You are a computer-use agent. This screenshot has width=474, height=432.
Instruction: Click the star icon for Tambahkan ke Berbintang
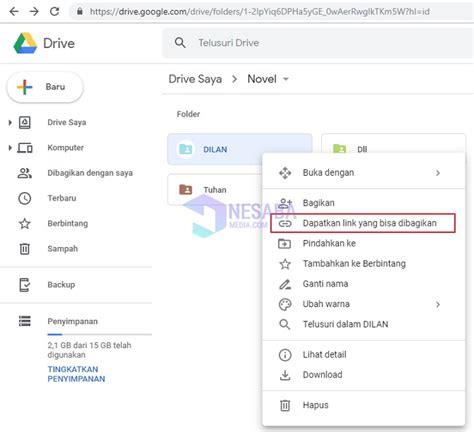(x=285, y=264)
